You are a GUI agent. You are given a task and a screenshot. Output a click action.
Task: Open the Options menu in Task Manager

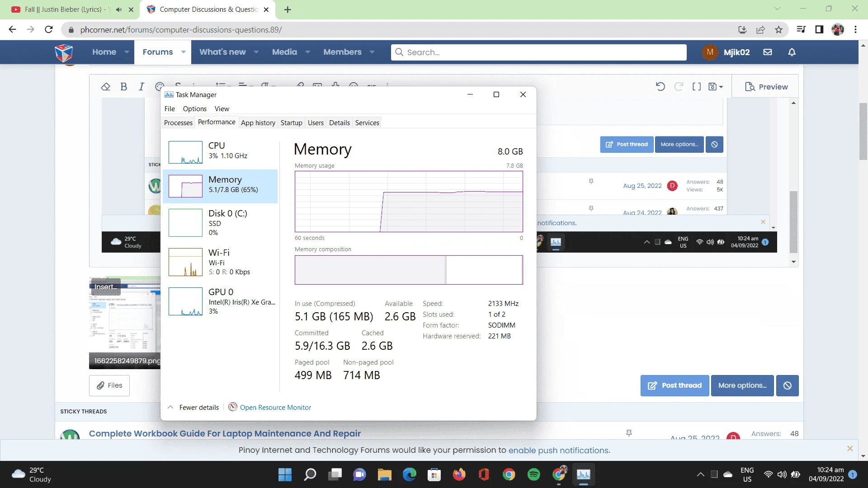[x=195, y=109]
